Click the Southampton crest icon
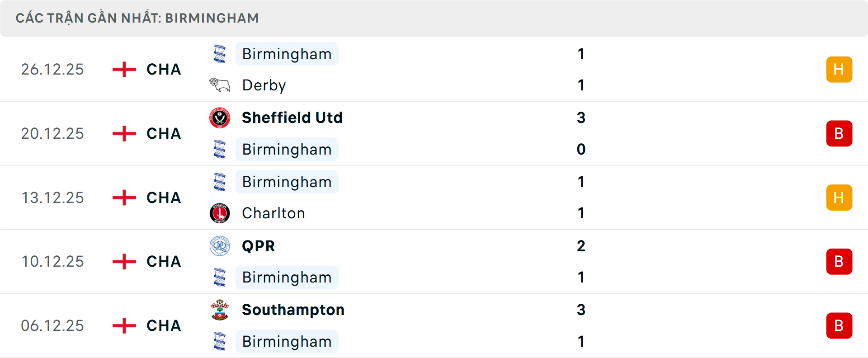Screen dimensions: 868x358 tap(220, 310)
